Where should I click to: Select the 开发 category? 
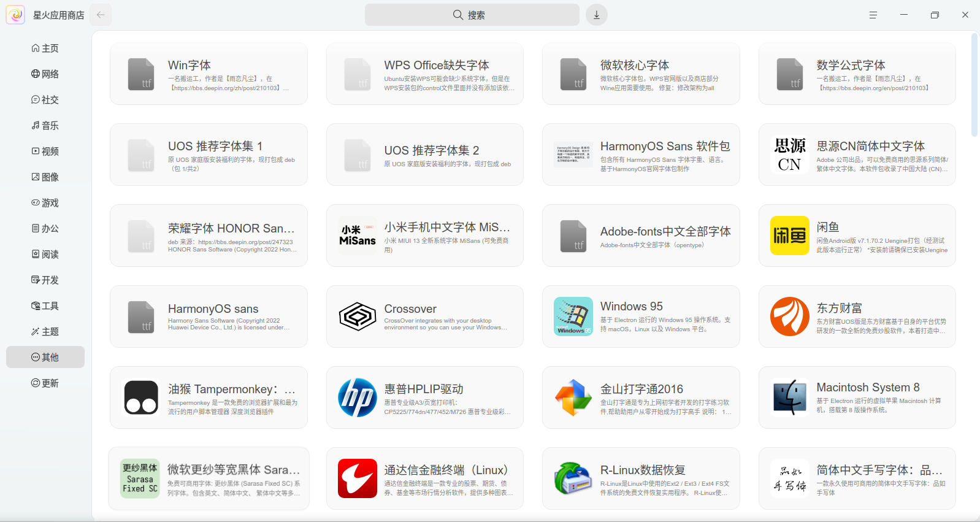(x=45, y=280)
